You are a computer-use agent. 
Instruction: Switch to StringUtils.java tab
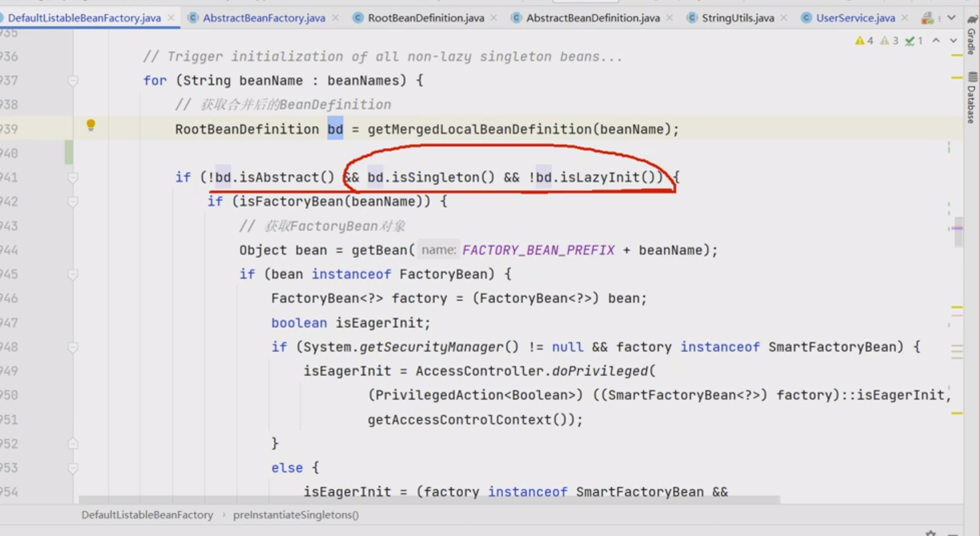click(737, 18)
